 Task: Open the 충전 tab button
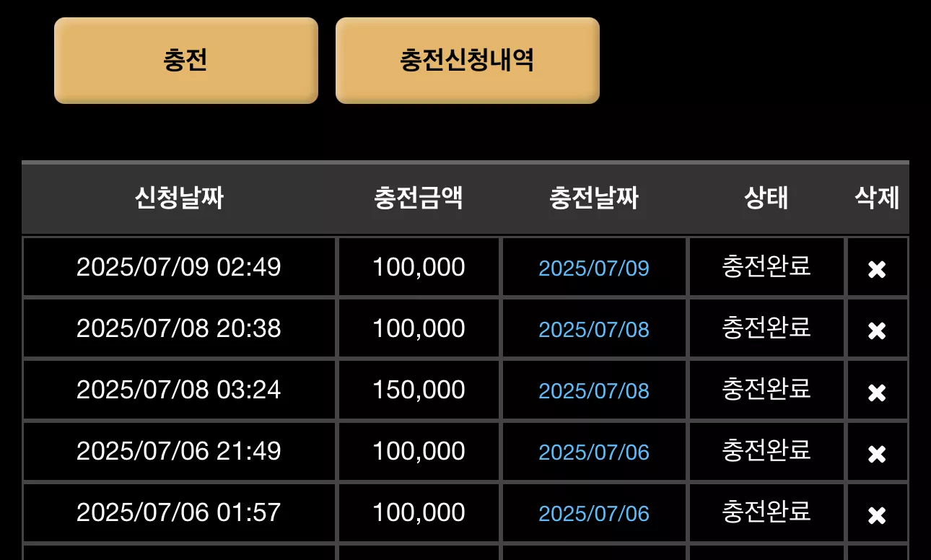tap(186, 61)
